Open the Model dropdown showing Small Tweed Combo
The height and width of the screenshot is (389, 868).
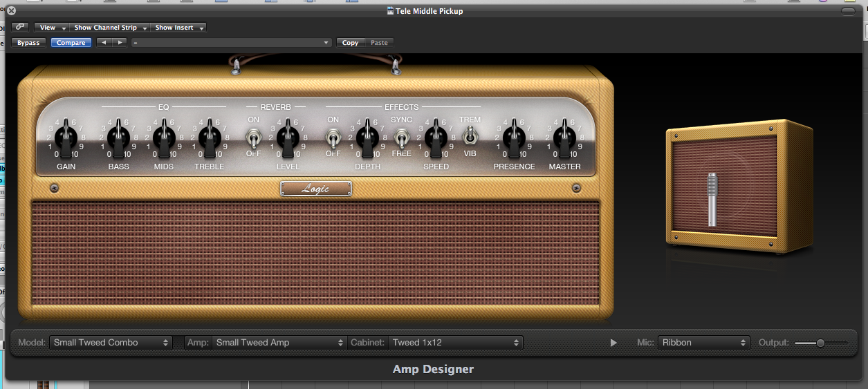click(111, 343)
